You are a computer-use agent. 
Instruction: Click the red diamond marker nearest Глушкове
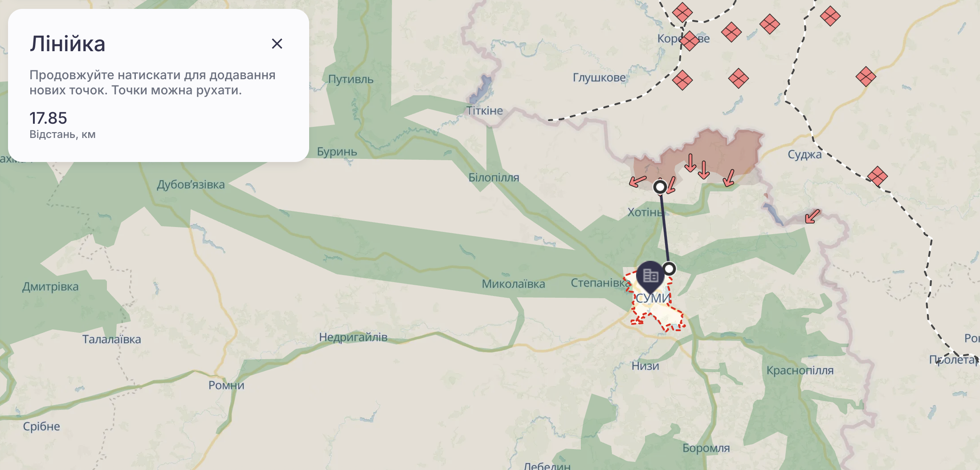tap(682, 81)
